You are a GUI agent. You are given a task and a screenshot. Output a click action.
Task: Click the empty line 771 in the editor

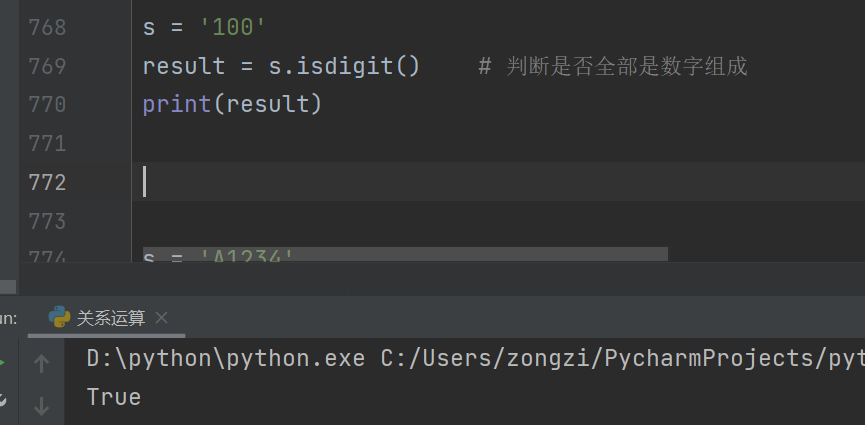[x=400, y=143]
